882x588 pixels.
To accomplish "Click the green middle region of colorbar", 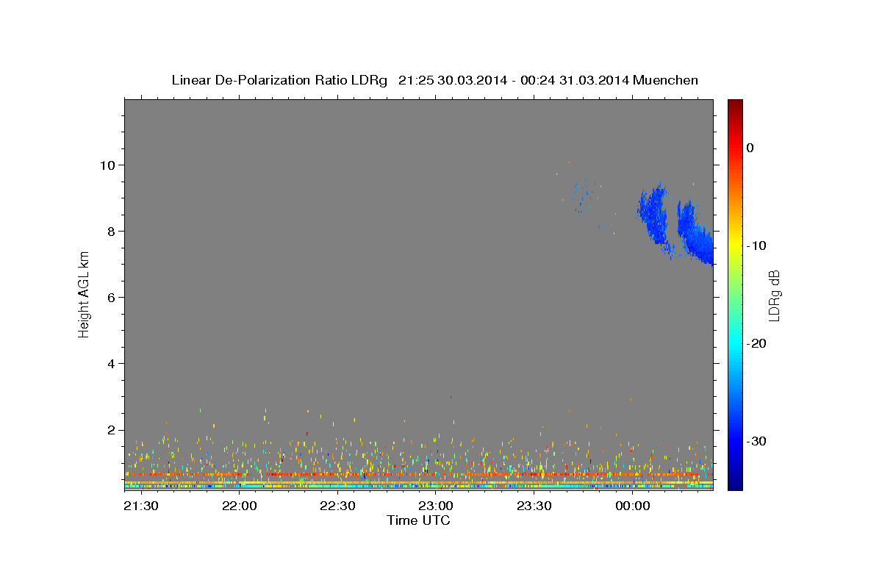I will [735, 294].
